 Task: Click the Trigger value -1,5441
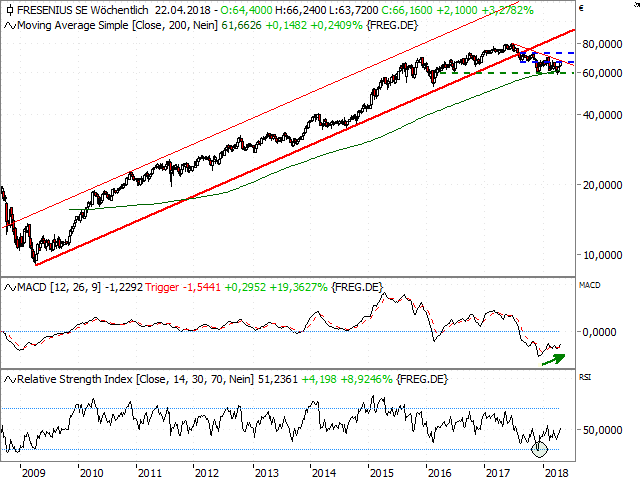coord(202,288)
